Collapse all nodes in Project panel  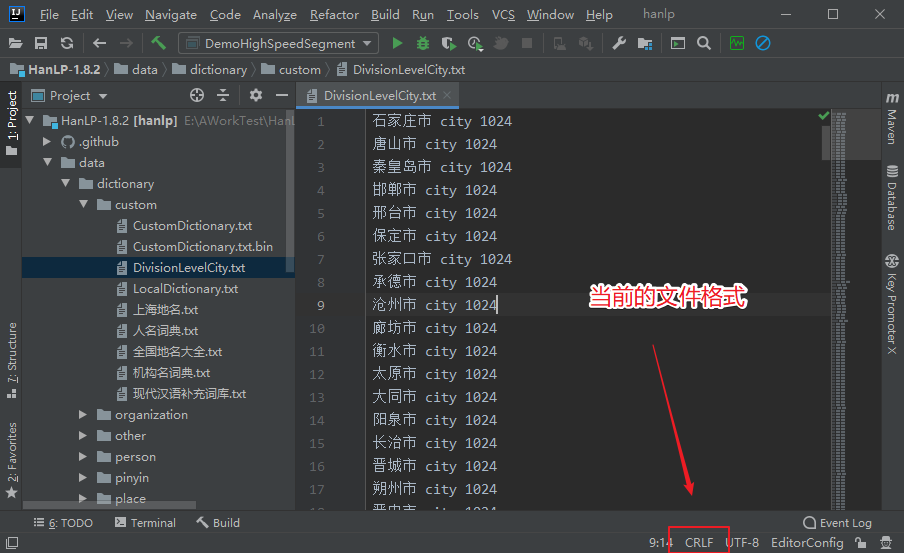pyautogui.click(x=223, y=95)
